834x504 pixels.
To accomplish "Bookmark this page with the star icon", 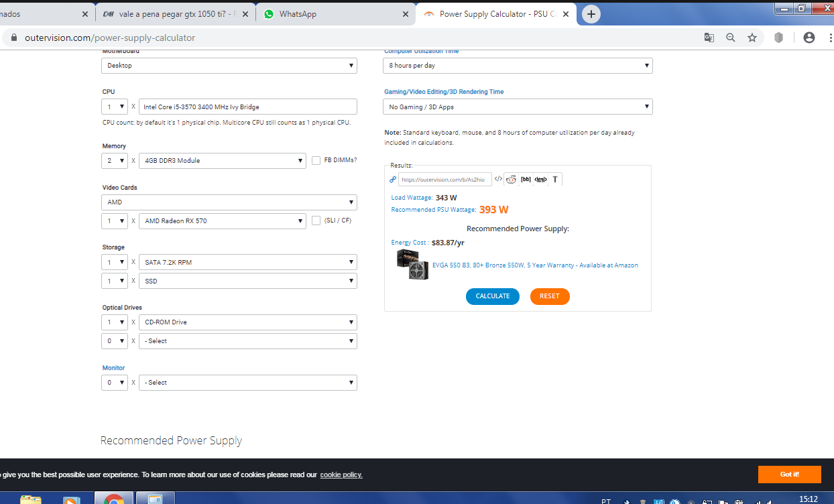I will tap(752, 38).
